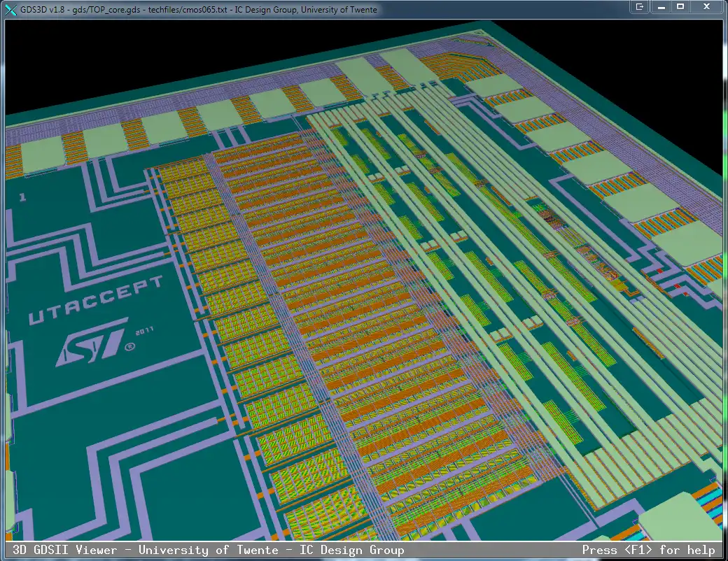Maximize the GDS3D viewer window
The image size is (728, 561).
(680, 7)
